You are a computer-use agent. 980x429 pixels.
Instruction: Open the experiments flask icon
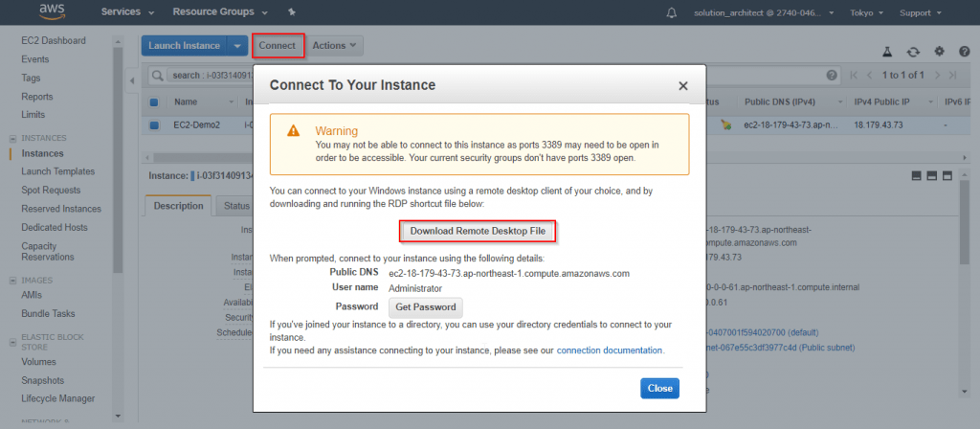coord(886,52)
